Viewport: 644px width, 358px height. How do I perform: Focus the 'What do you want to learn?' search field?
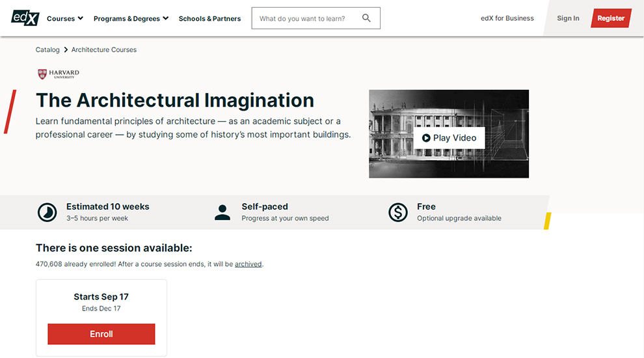click(x=315, y=18)
